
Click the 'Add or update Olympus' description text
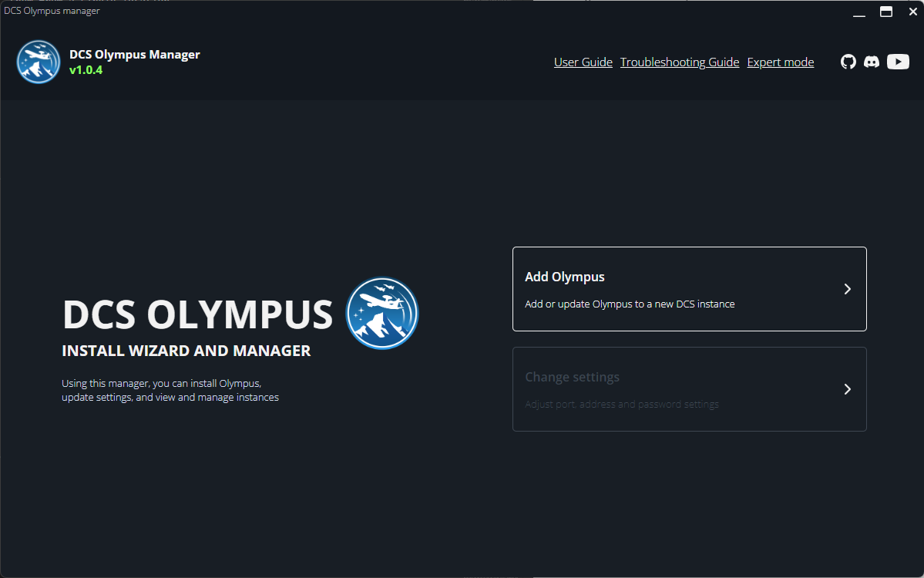[x=630, y=304]
